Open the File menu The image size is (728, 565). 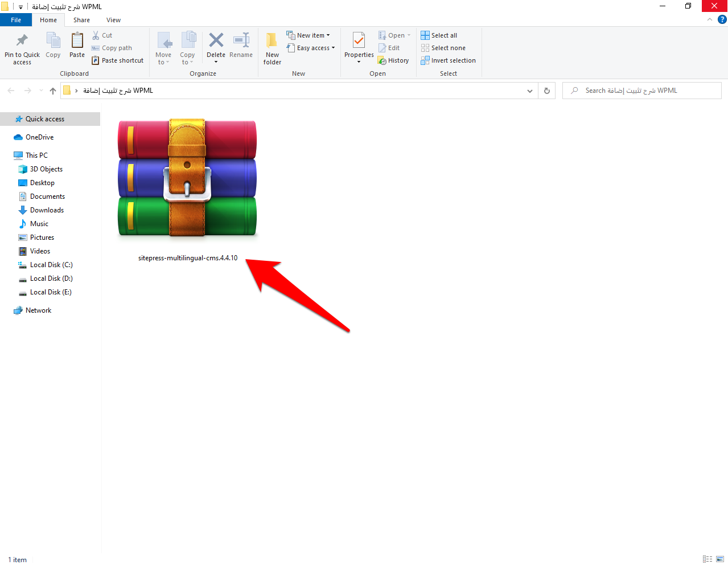click(x=16, y=20)
